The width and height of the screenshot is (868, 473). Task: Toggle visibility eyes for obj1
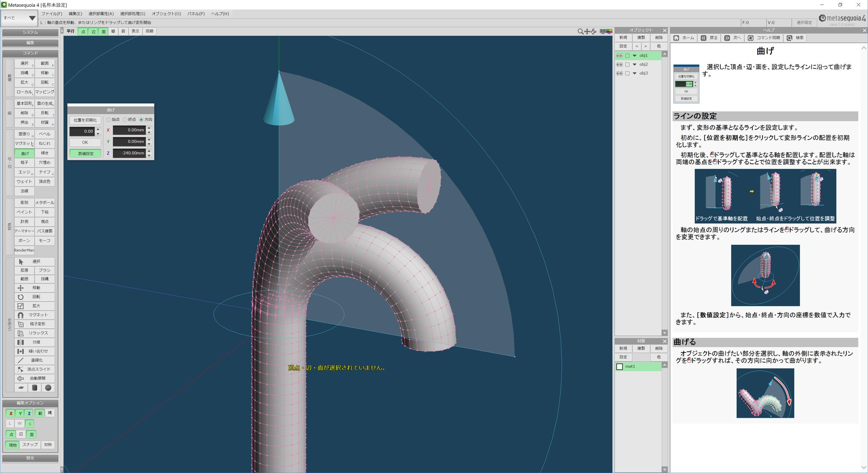point(620,56)
